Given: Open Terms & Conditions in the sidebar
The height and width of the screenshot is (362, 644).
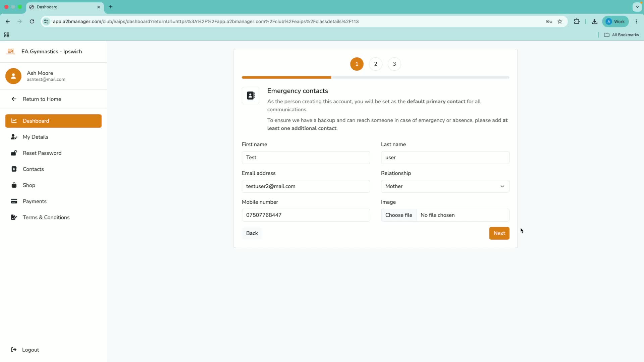Looking at the screenshot, I should point(53,218).
